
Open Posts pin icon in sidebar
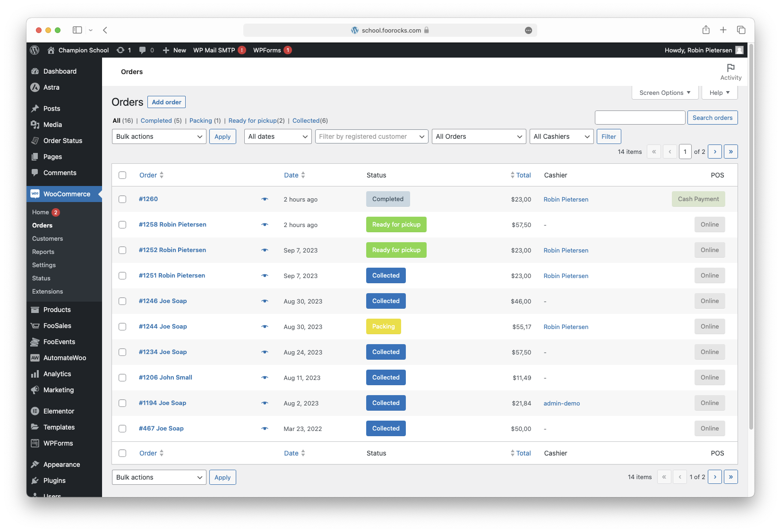tap(35, 109)
